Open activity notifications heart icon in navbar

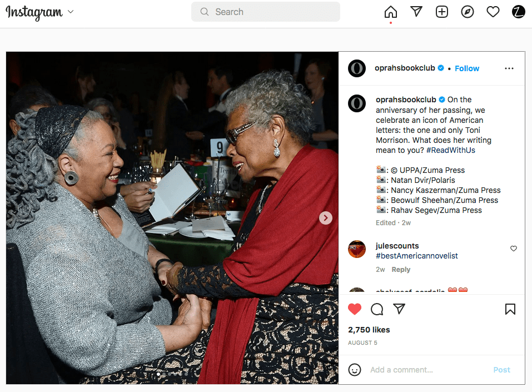pyautogui.click(x=493, y=12)
